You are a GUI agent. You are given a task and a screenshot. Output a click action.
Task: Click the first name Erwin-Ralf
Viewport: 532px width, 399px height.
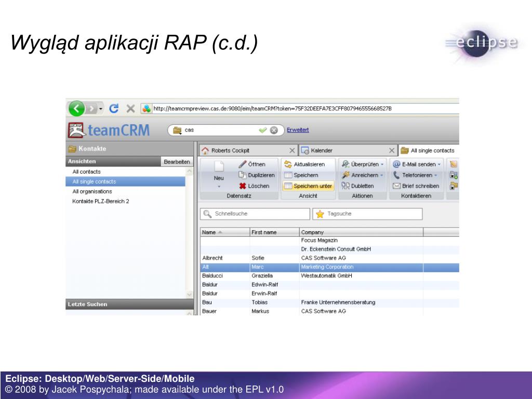[x=264, y=294]
